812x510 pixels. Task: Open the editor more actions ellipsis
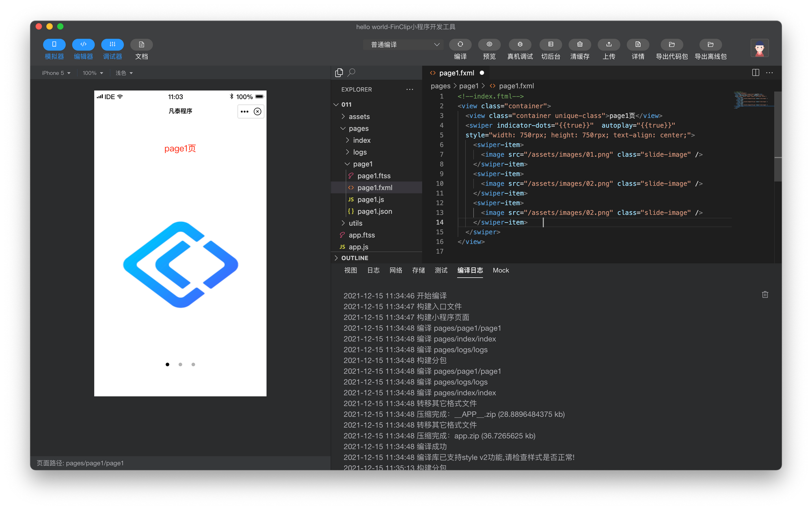769,72
